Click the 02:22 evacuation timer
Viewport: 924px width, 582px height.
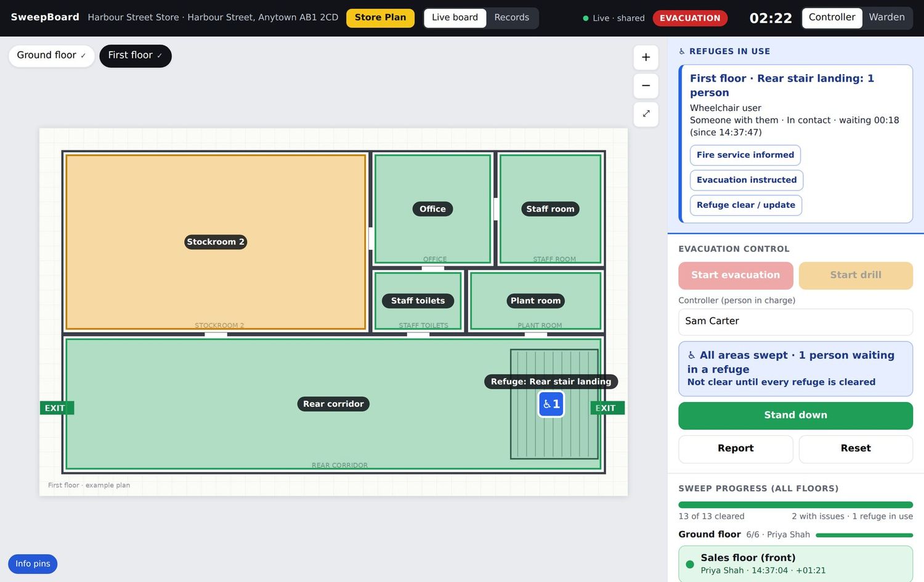click(x=771, y=18)
